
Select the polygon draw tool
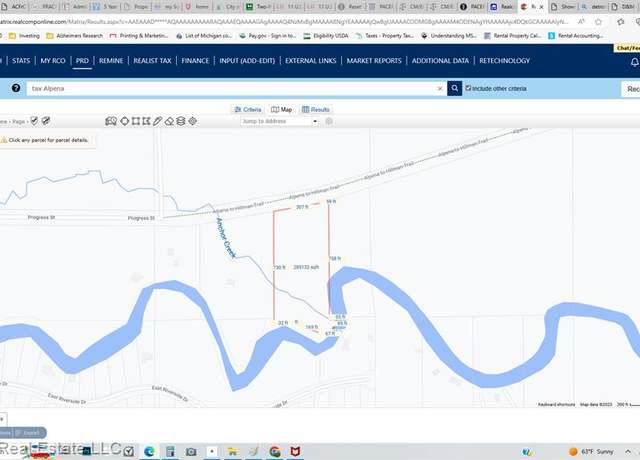pos(146,121)
